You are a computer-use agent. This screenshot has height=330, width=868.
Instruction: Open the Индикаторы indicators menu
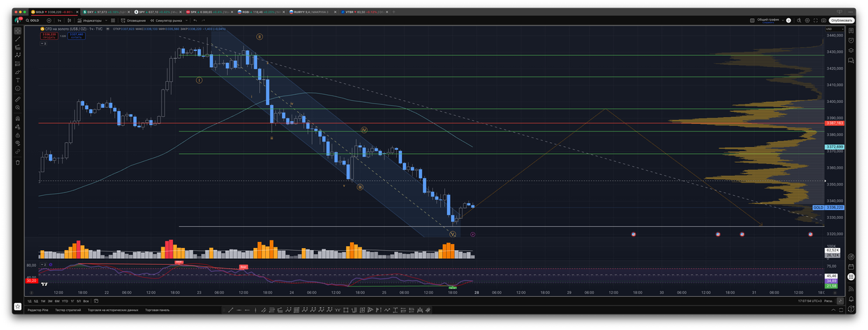coord(90,20)
